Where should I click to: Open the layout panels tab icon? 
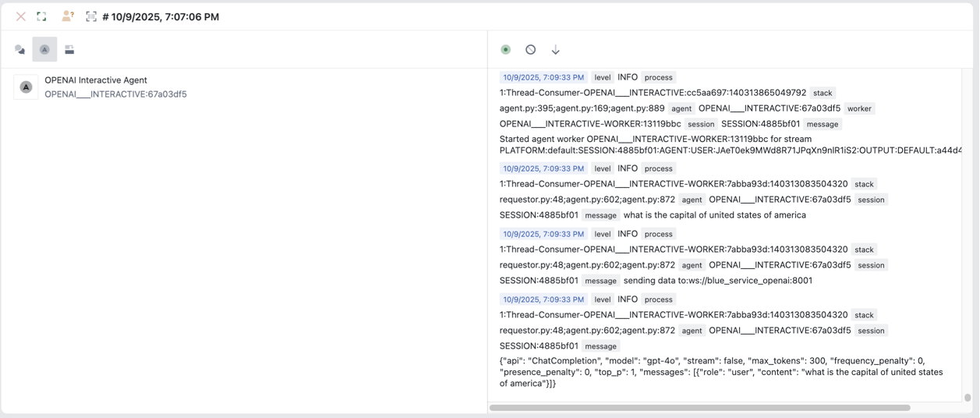pyautogui.click(x=69, y=49)
